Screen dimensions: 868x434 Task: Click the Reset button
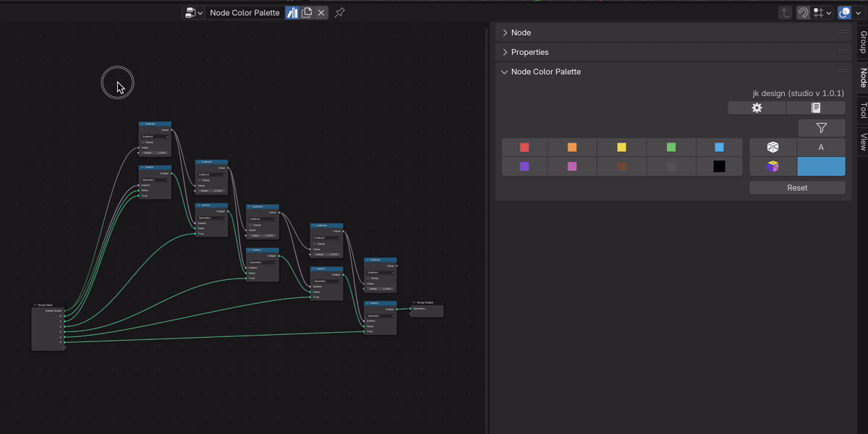coord(797,188)
